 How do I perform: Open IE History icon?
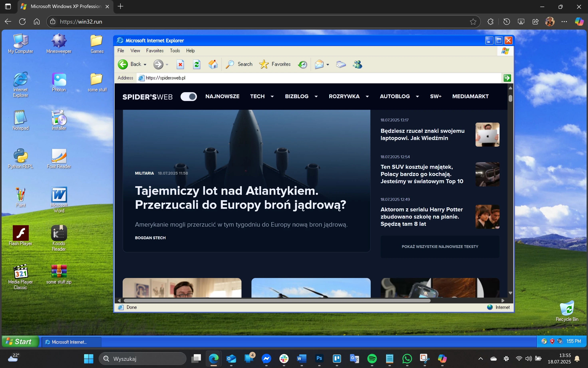pyautogui.click(x=303, y=64)
